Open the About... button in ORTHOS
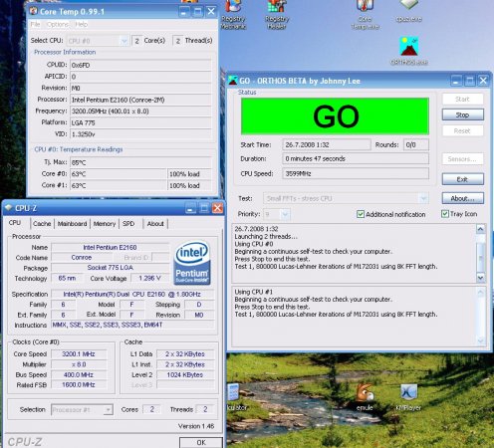 462,198
